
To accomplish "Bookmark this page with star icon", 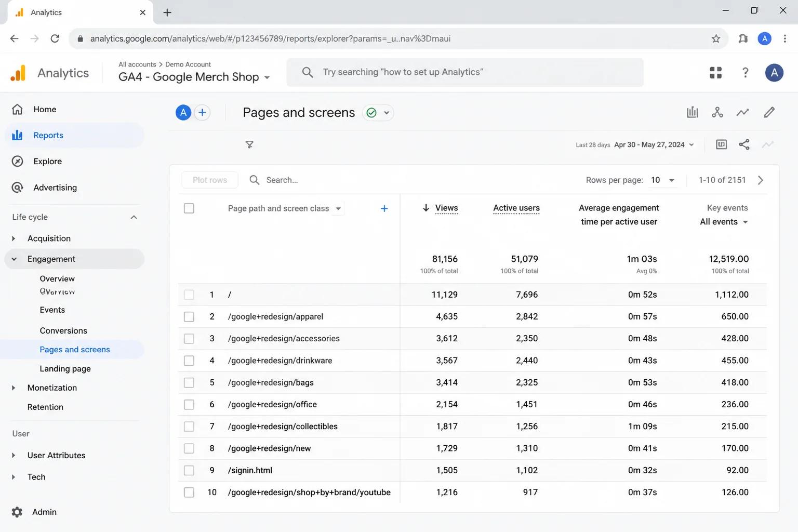I will (716, 38).
